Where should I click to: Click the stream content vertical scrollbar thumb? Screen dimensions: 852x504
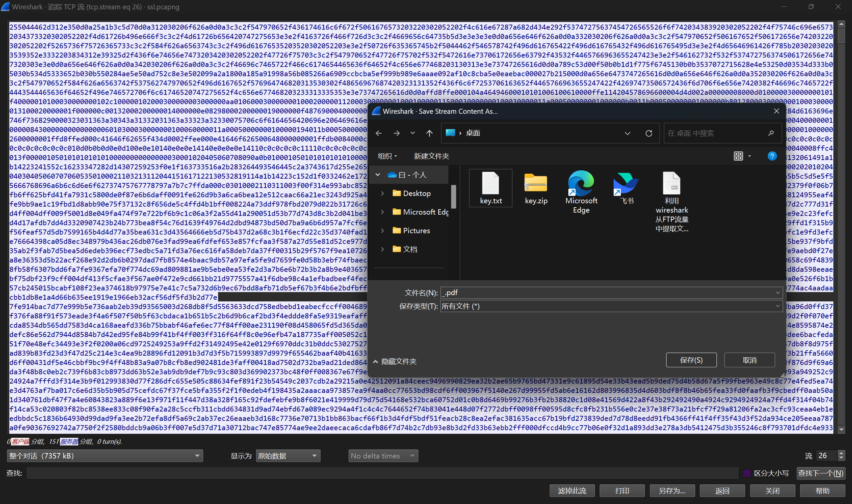(841, 36)
